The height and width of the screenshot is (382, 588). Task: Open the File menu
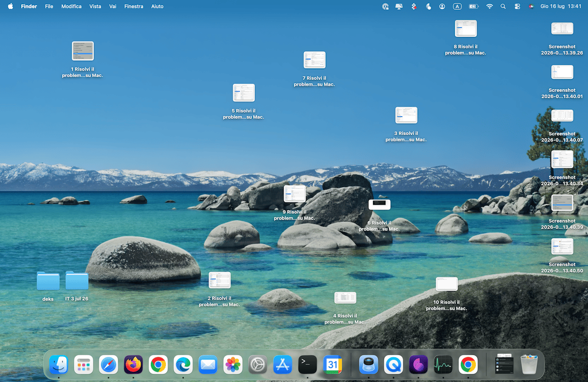tap(49, 6)
